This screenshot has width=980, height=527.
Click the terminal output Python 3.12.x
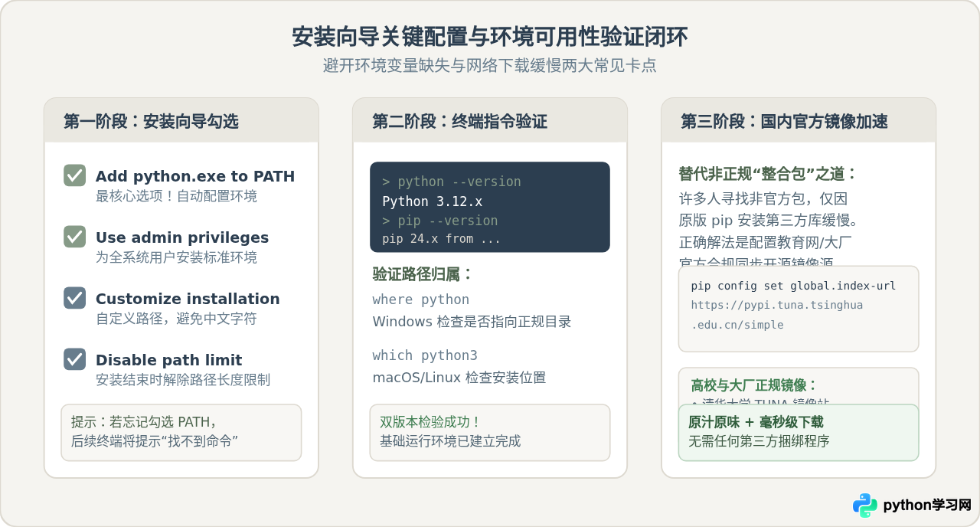tap(433, 201)
